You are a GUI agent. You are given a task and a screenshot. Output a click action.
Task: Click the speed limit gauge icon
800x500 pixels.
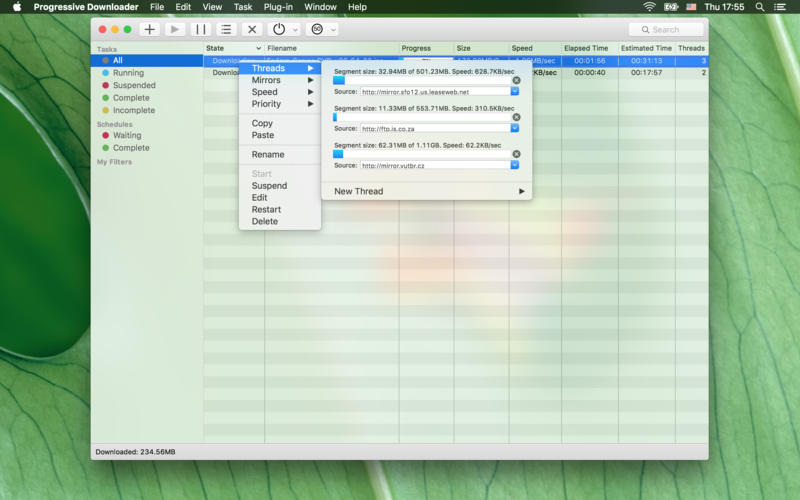point(317,30)
